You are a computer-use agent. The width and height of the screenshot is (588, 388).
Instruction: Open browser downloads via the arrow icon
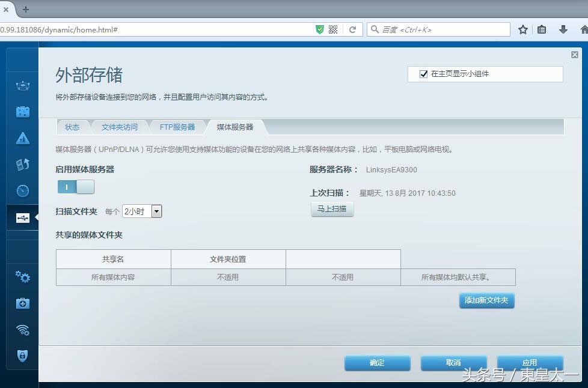[562, 29]
